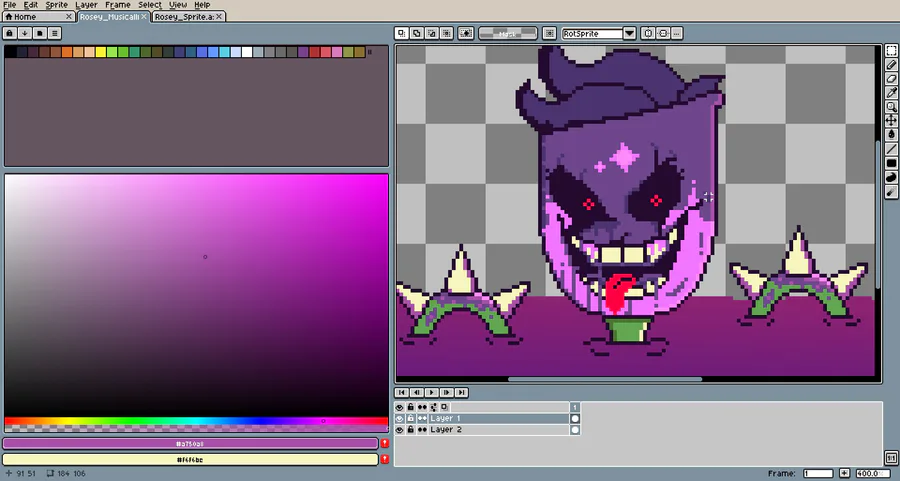Image resolution: width=900 pixels, height=481 pixels.
Task: Toggle visibility of Layer 2
Action: click(x=399, y=429)
